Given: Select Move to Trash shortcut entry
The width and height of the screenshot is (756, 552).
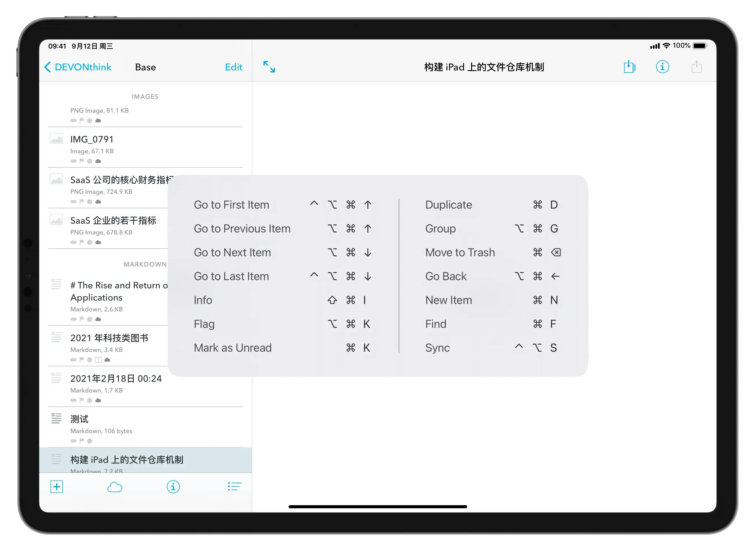Looking at the screenshot, I should point(460,252).
